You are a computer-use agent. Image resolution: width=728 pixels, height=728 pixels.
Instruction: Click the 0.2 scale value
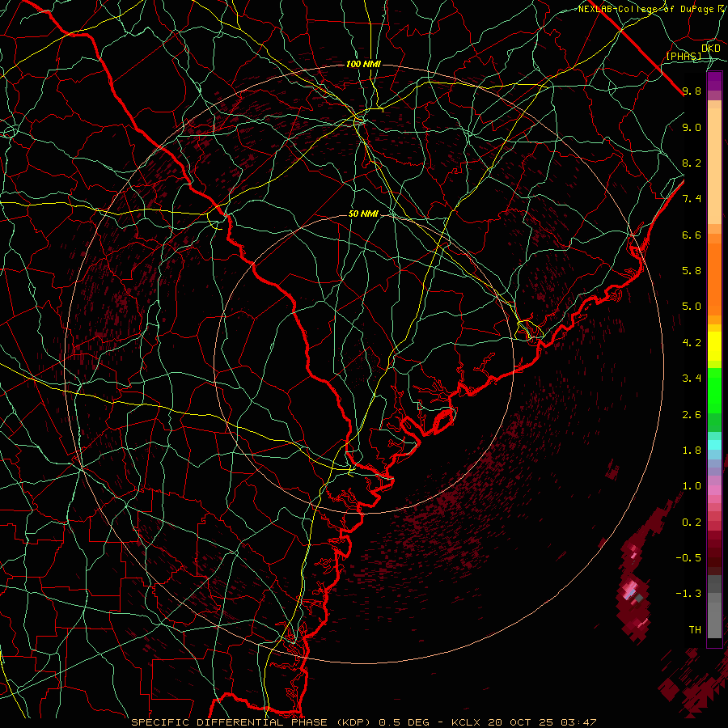(x=692, y=523)
